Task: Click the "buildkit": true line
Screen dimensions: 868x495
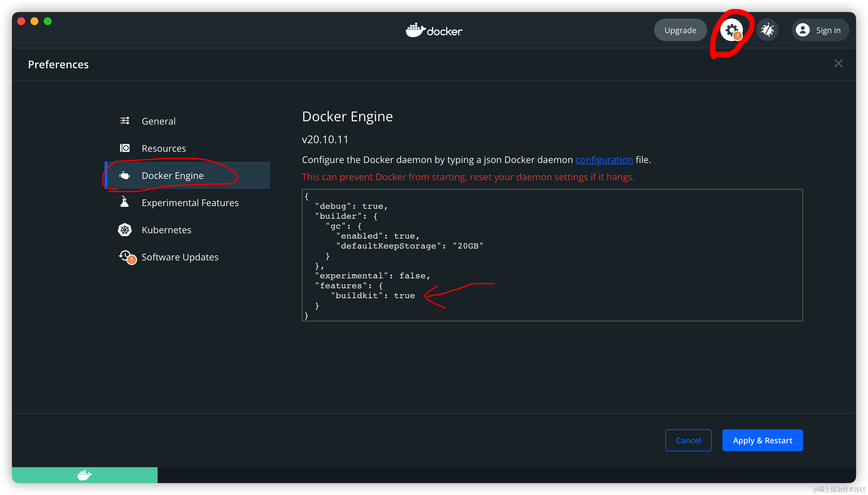Action: pyautogui.click(x=373, y=296)
